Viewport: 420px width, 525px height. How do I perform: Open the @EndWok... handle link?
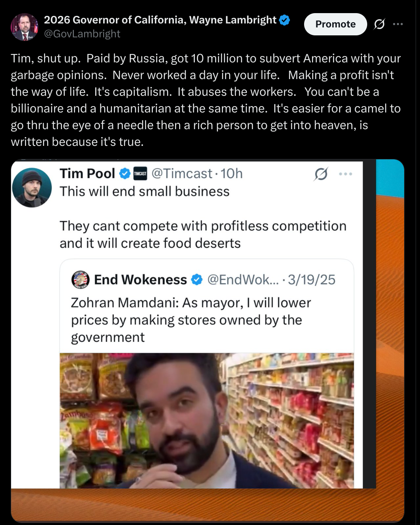coord(243,280)
